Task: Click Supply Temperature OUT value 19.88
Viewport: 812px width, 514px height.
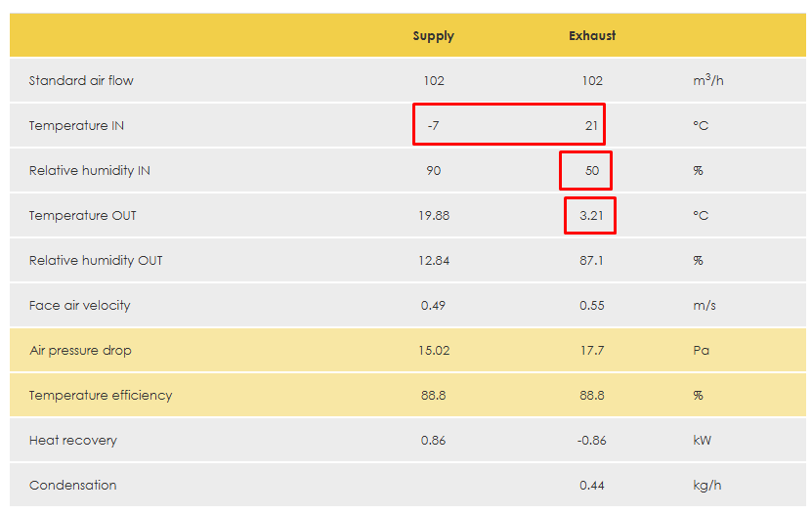Action: pos(434,216)
